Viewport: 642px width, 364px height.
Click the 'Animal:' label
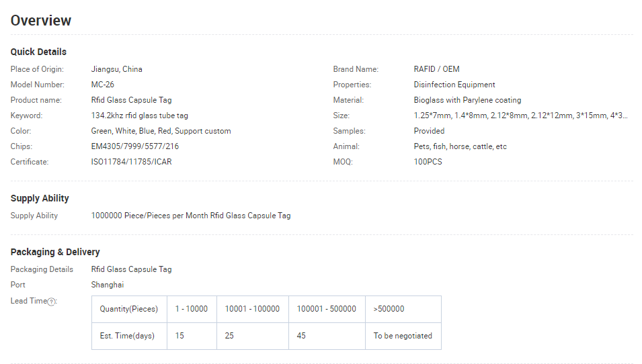click(x=346, y=146)
